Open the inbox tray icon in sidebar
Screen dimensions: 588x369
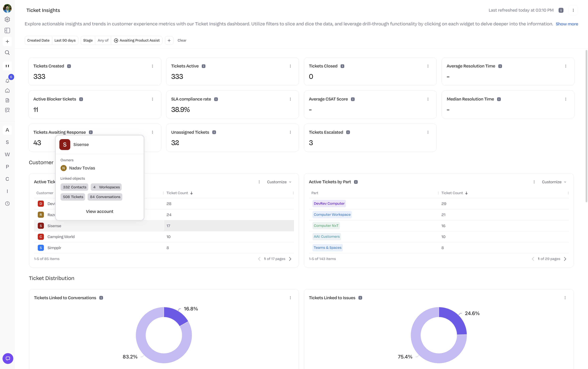7,91
